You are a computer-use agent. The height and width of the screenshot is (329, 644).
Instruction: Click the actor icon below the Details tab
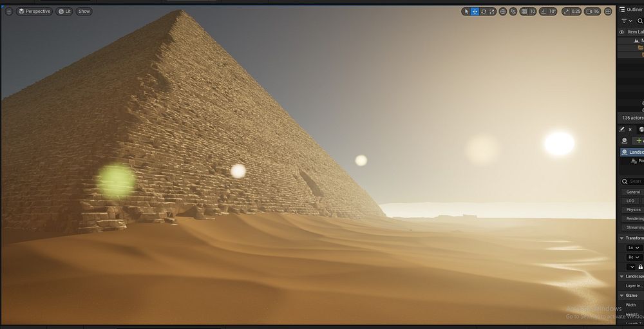point(624,140)
